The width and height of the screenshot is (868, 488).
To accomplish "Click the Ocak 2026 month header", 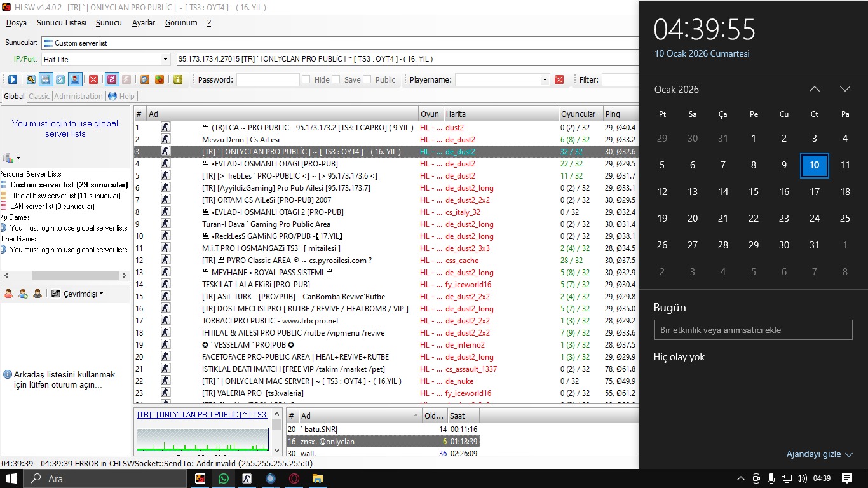I will pyautogui.click(x=677, y=90).
